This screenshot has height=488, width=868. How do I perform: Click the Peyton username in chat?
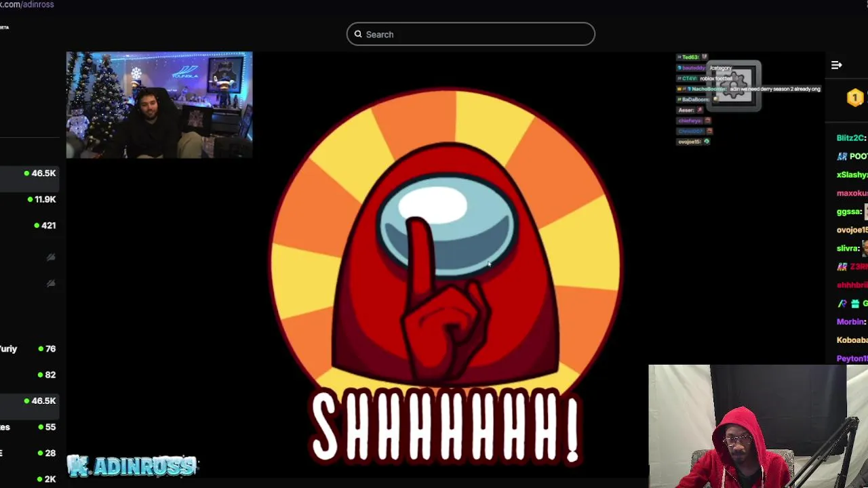pyautogui.click(x=852, y=358)
